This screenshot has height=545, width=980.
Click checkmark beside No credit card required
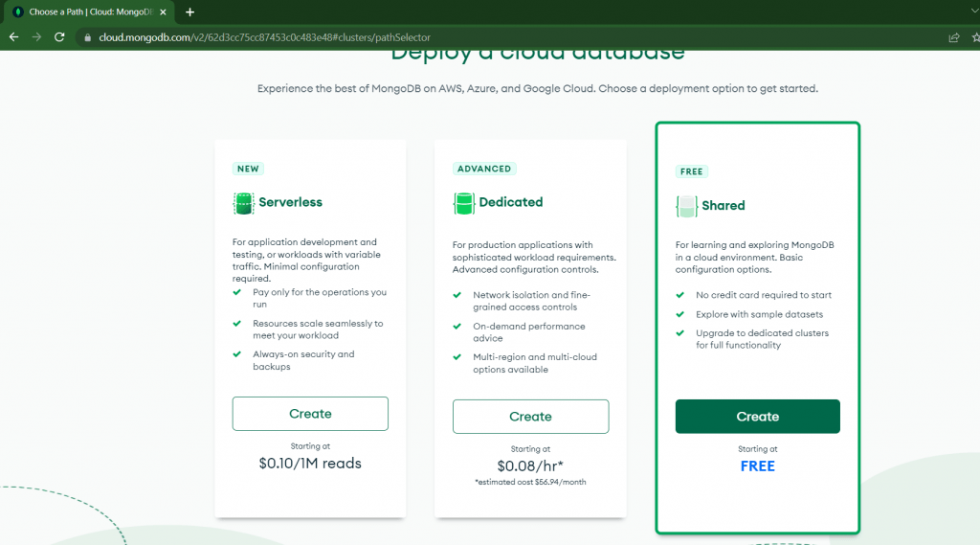pyautogui.click(x=680, y=295)
